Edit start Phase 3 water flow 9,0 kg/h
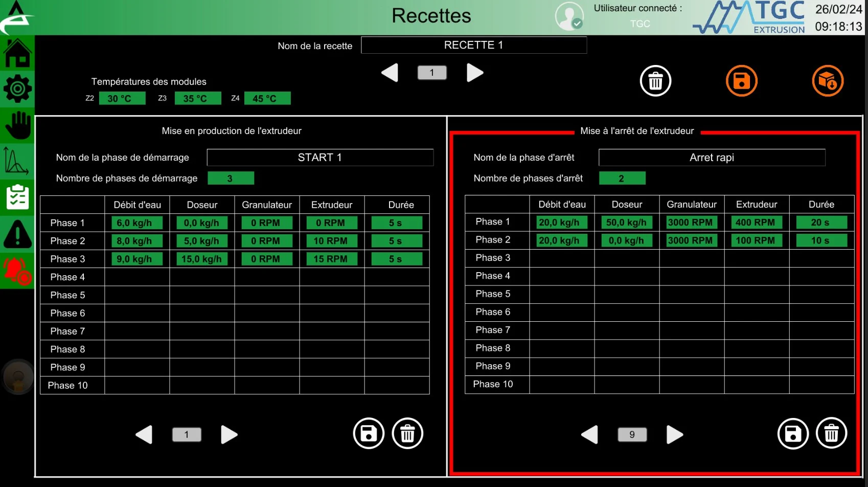868x487 pixels. [x=137, y=259]
